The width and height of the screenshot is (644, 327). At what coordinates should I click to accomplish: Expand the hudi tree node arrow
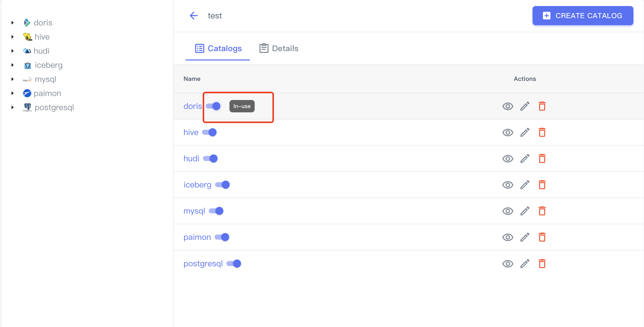pos(13,51)
